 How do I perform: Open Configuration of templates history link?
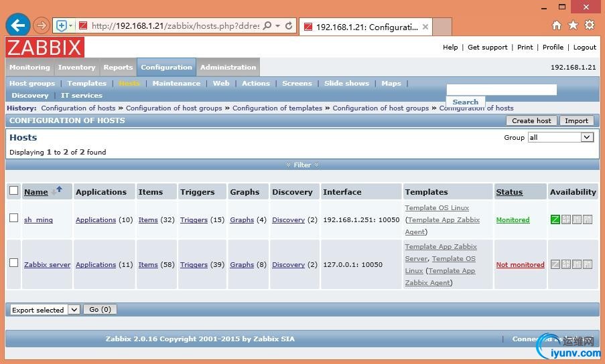coord(277,108)
